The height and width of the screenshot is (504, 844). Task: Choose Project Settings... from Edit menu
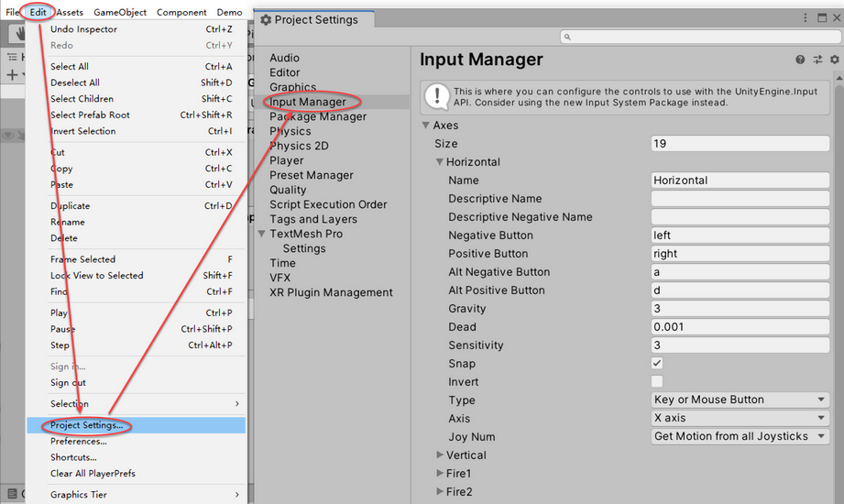click(x=137, y=425)
